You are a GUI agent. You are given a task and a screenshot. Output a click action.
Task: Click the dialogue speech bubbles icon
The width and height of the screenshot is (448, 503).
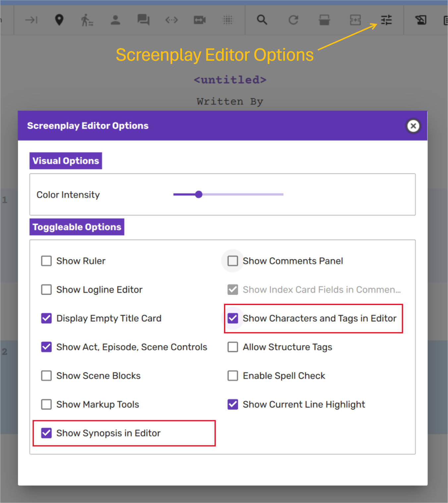143,20
